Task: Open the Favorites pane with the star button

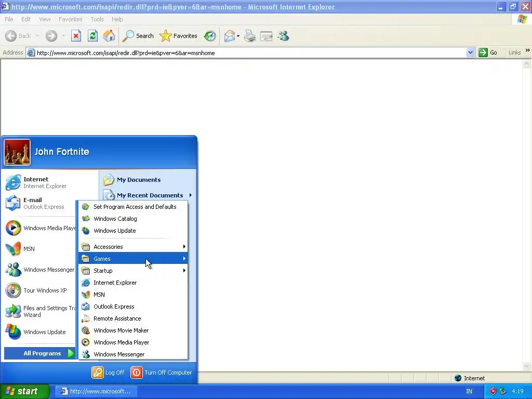Action: [179, 36]
